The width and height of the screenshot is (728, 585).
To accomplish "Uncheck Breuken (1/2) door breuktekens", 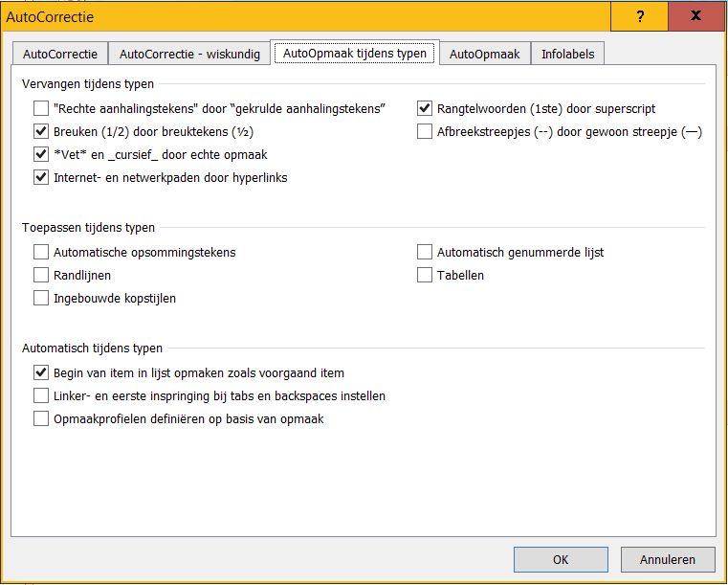I will point(41,132).
